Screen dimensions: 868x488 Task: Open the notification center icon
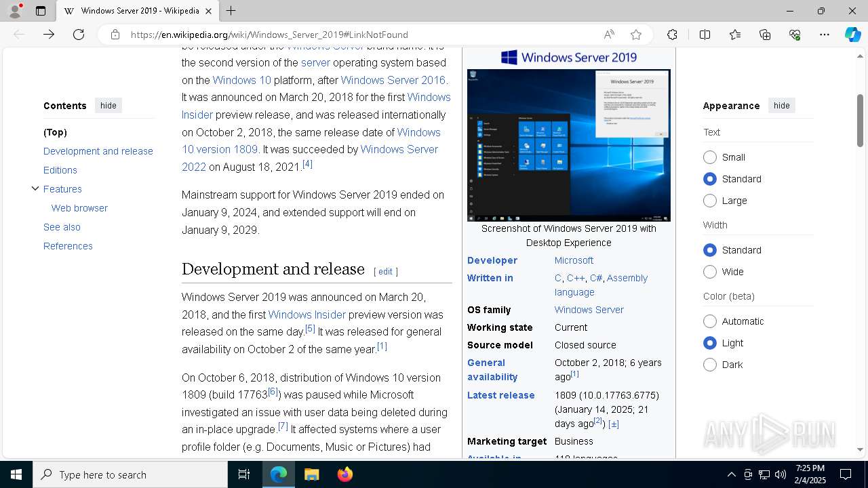pyautogui.click(x=846, y=474)
